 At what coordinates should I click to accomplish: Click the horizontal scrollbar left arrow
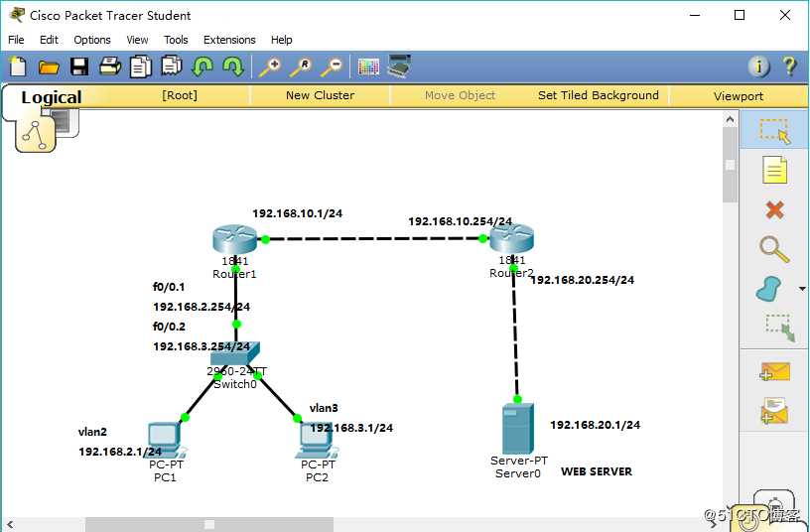(x=9, y=525)
